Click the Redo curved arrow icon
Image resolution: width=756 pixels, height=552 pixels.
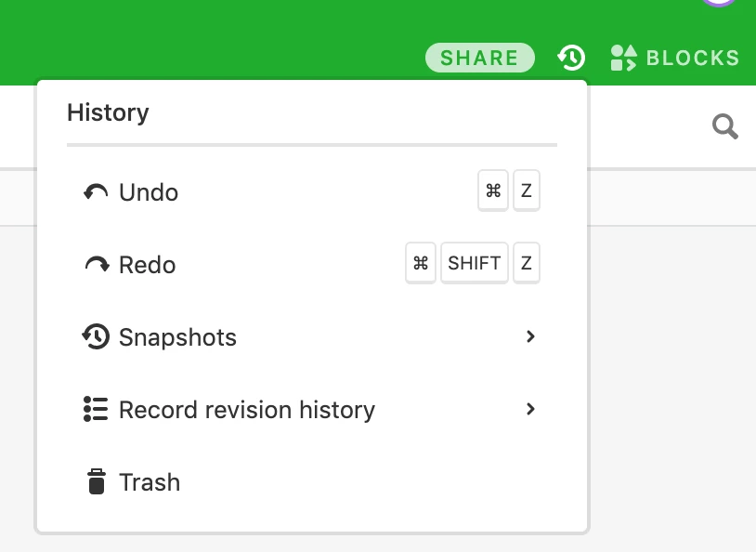coord(97,265)
